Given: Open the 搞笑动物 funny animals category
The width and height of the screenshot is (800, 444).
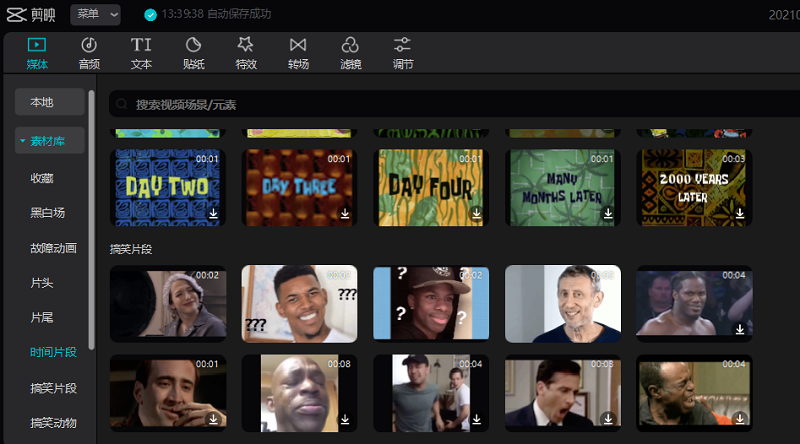Looking at the screenshot, I should pos(54,423).
